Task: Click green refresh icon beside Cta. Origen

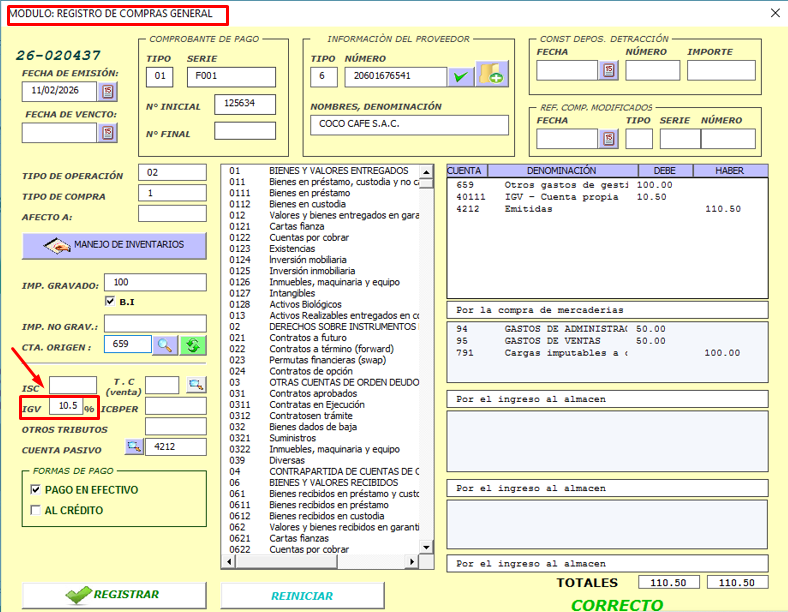Action: pos(193,345)
